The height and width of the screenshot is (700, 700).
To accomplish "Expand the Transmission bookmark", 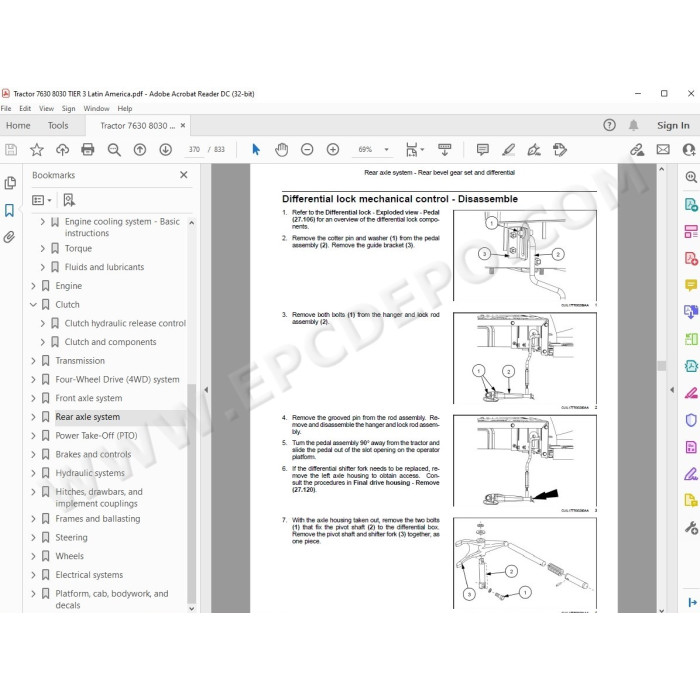I will 33,361.
